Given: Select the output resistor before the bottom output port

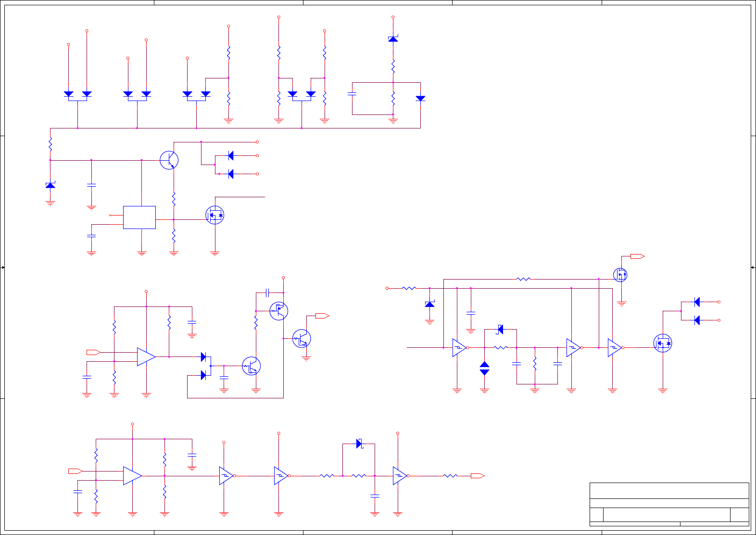Looking at the screenshot, I should (450, 476).
